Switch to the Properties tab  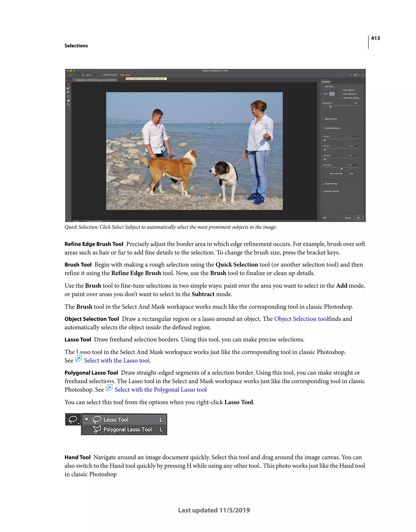tap(326, 82)
